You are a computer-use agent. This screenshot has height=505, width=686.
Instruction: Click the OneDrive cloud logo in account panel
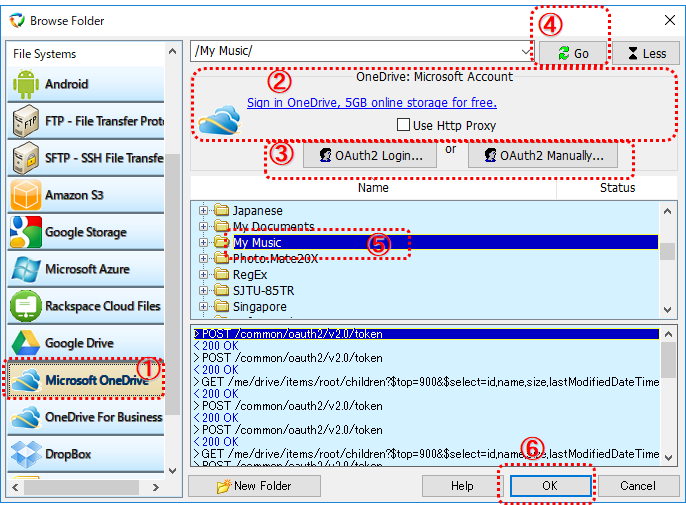[219, 119]
